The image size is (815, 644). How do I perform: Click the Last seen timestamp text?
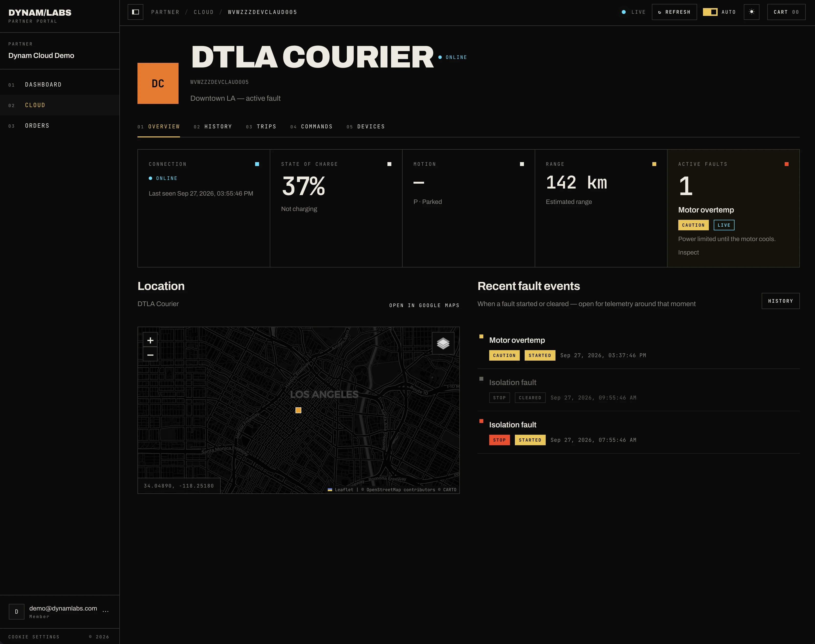click(x=201, y=193)
